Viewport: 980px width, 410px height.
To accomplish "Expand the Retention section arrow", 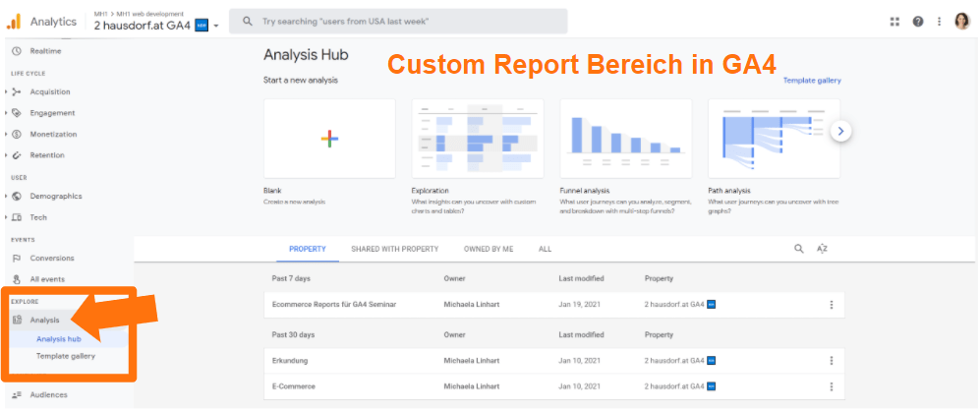I will point(6,155).
